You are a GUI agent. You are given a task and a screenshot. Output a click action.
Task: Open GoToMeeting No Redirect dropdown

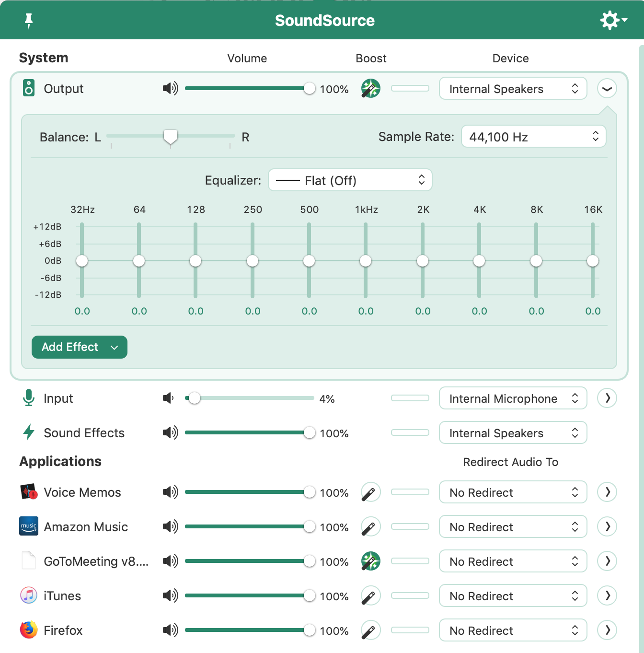513,561
